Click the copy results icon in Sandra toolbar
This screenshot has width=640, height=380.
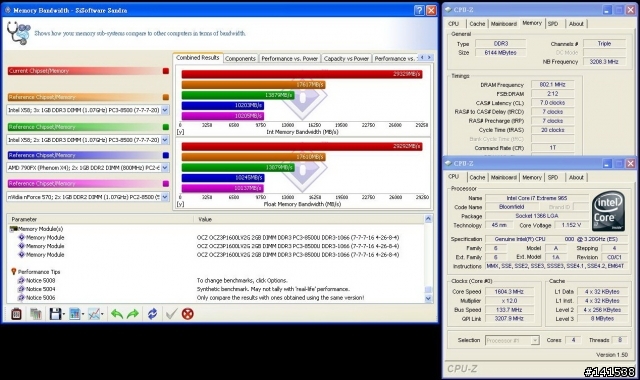(36, 314)
